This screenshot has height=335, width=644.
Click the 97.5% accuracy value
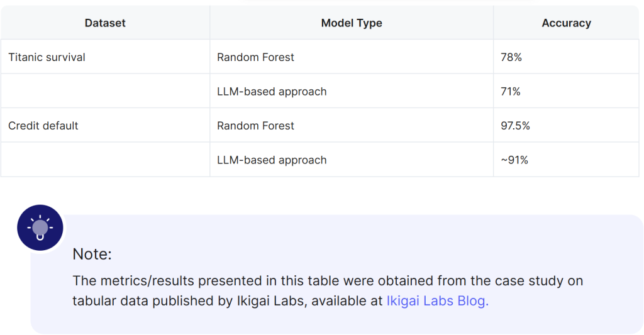(x=515, y=126)
